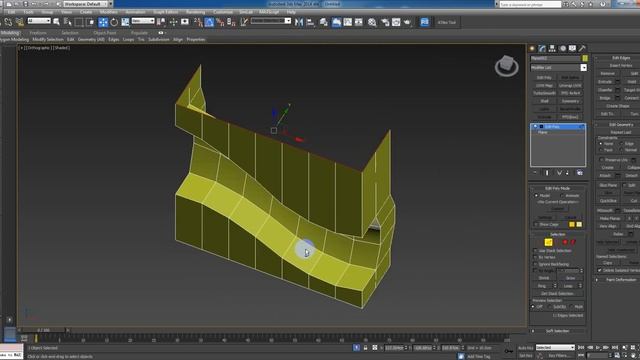640x360 pixels.
Task: Open the Rendering menu
Action: [x=195, y=12]
